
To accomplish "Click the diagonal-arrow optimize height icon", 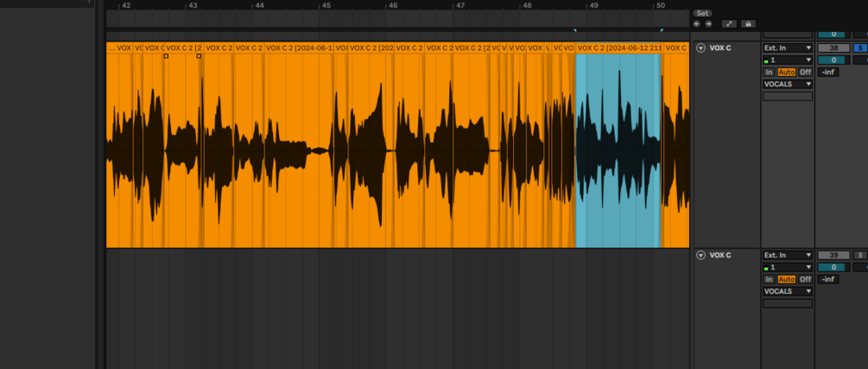I will pyautogui.click(x=729, y=24).
